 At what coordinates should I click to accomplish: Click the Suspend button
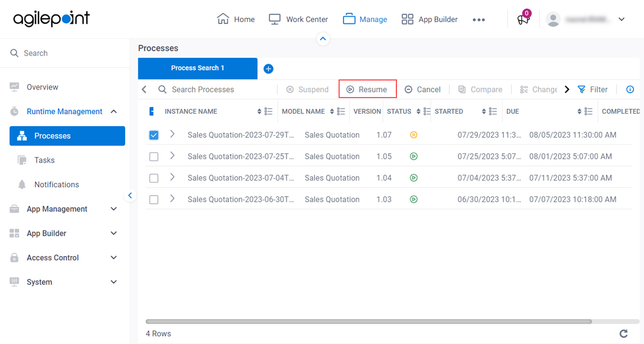coord(307,90)
